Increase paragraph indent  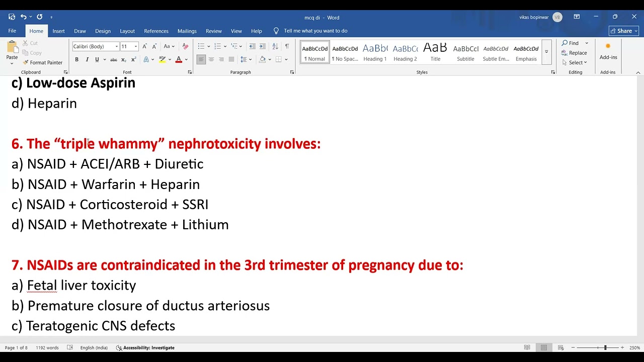263,46
